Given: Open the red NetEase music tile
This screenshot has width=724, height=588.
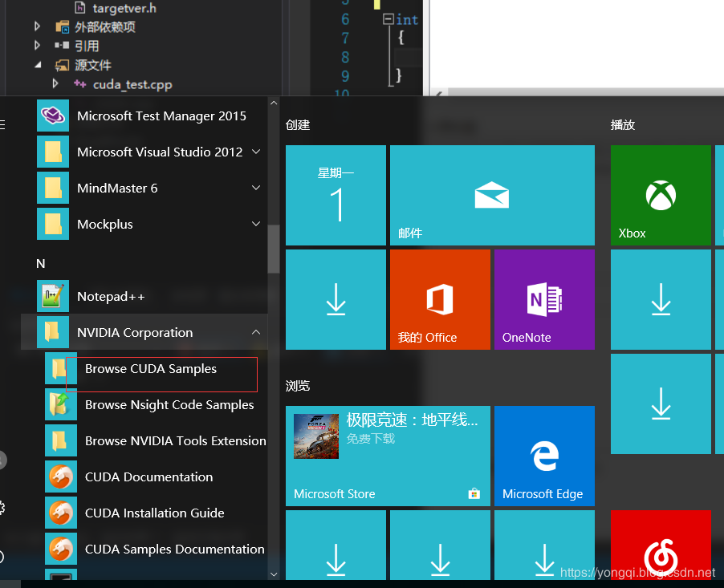Looking at the screenshot, I should (x=661, y=545).
